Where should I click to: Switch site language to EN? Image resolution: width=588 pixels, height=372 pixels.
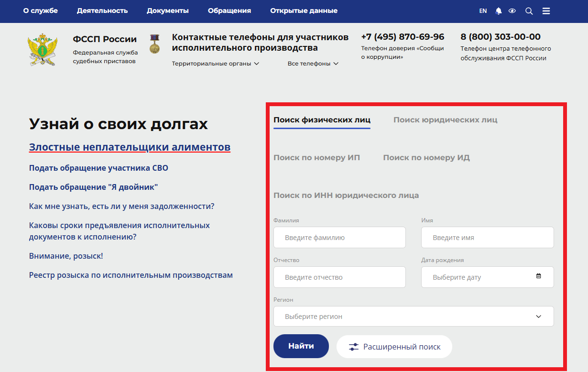(483, 11)
